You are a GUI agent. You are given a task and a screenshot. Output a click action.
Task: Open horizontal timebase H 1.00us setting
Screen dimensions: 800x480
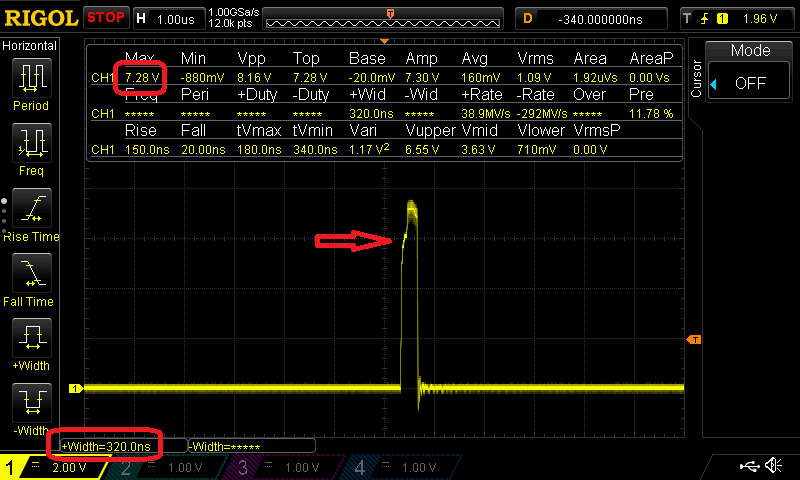(x=166, y=18)
